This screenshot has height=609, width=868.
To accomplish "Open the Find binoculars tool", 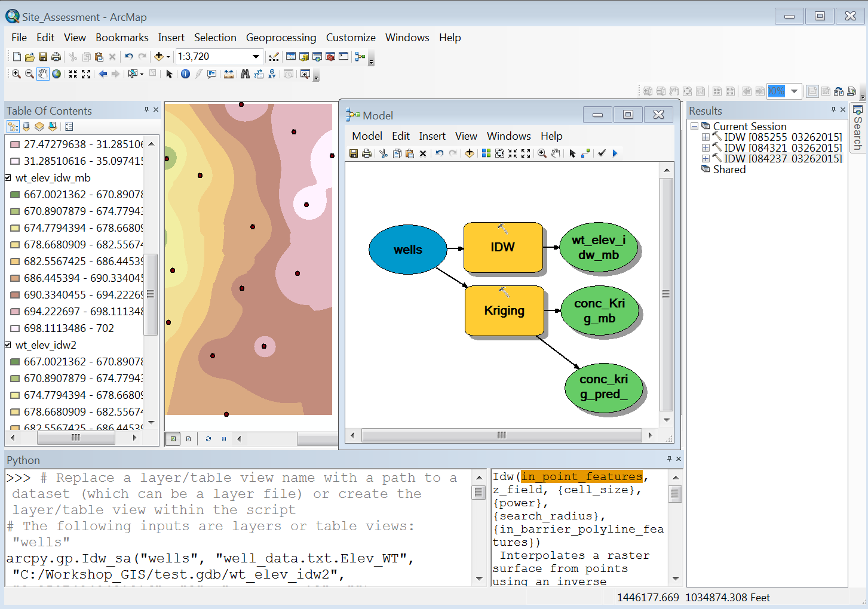I will click(x=245, y=74).
